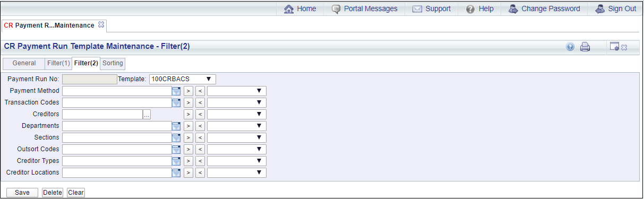This screenshot has width=644, height=199.
Task: Open the Outsort Codes lookup icon
Action: (176, 149)
